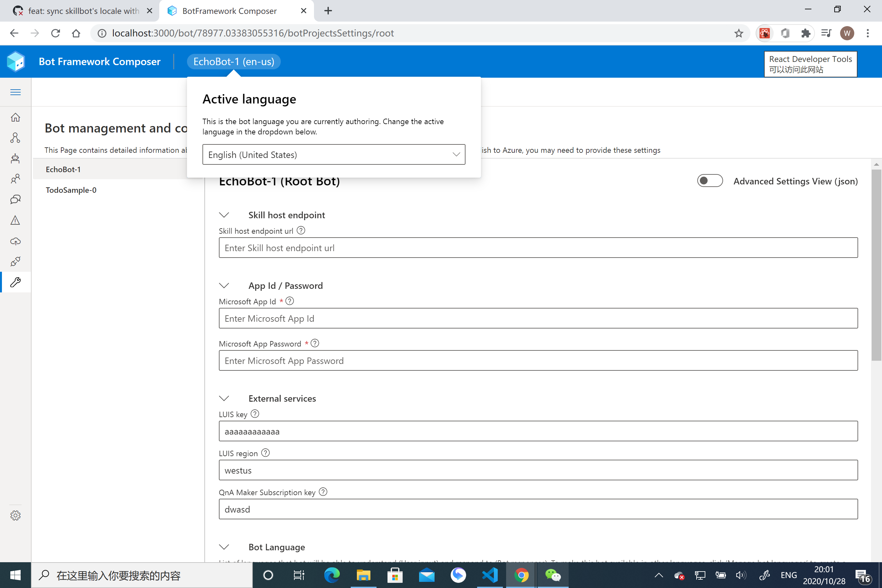Open the QnA chat-bubbles icon in sidebar
Screen dimensions: 882x588
15,200
